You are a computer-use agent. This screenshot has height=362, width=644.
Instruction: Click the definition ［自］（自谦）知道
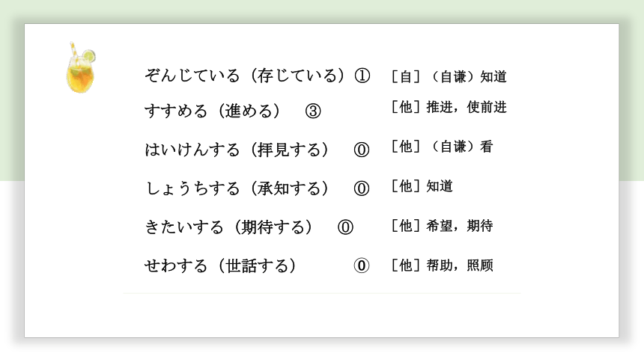(449, 77)
